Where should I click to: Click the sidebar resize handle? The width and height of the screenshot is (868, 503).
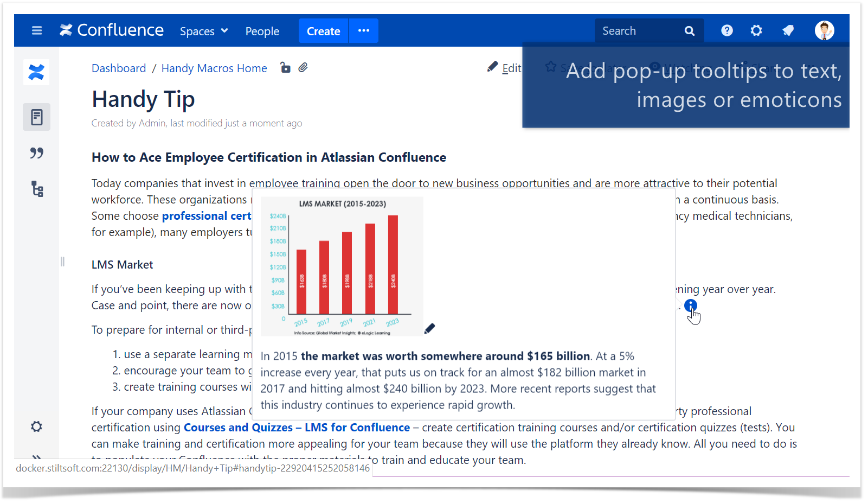(62, 262)
